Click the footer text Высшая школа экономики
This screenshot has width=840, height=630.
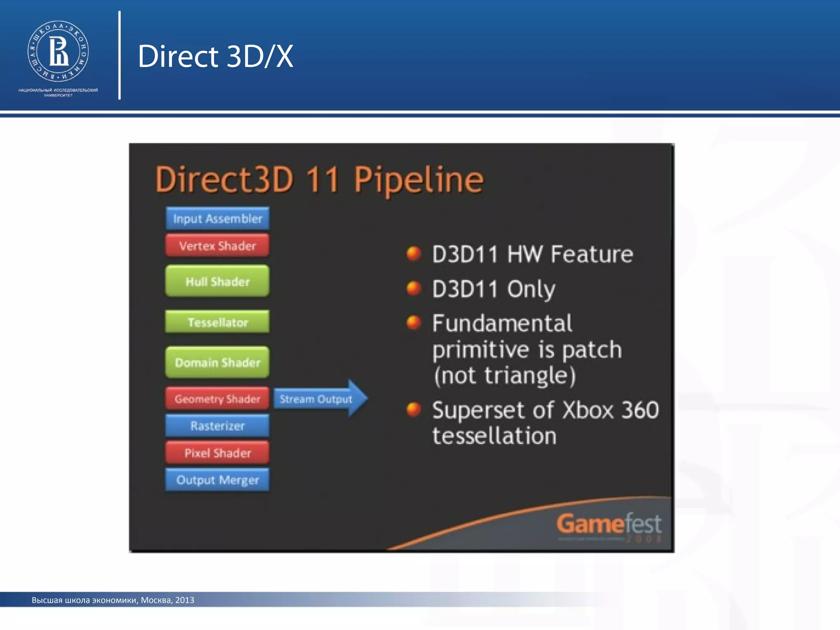point(113,600)
